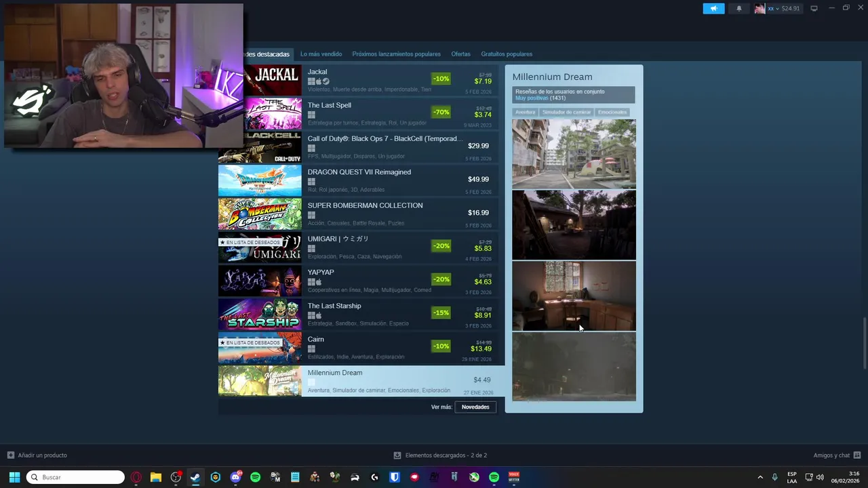Click the Muy positivas review summary
Image resolution: width=868 pixels, height=488 pixels.
point(532,98)
